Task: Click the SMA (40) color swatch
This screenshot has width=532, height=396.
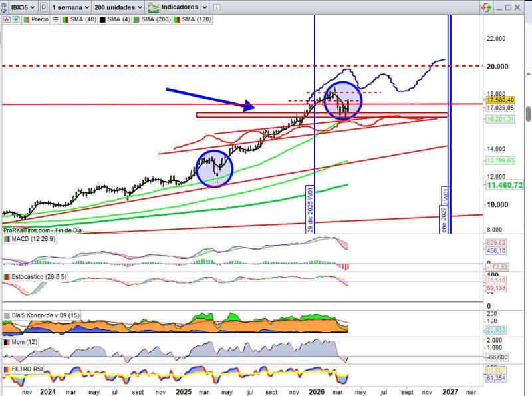Action: [65, 19]
